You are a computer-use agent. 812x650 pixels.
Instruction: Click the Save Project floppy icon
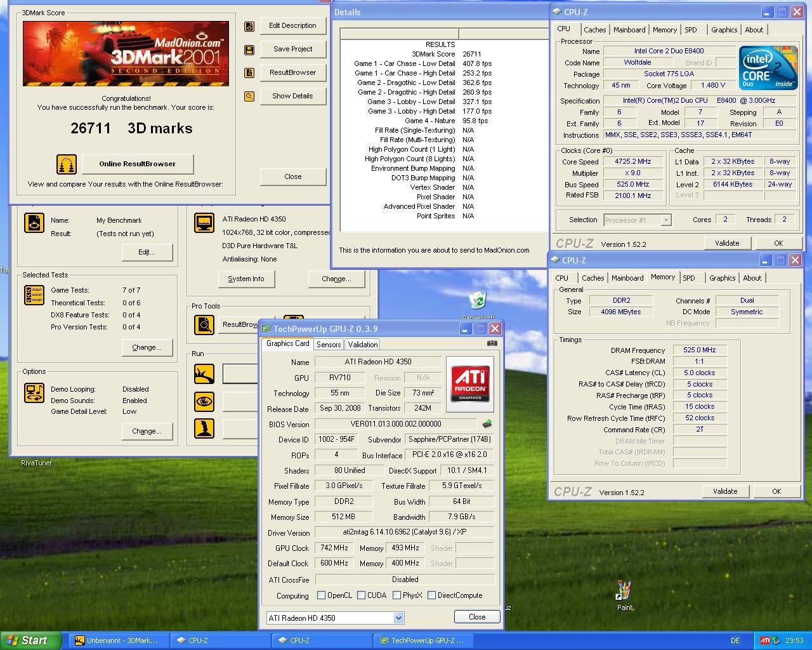click(249, 50)
